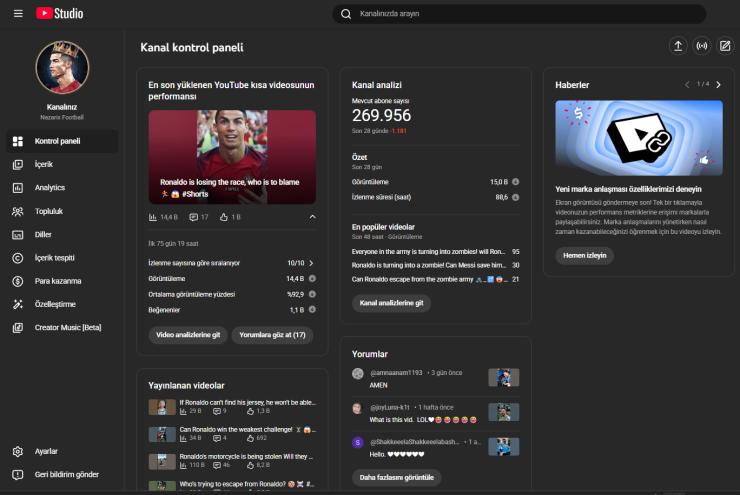Click Geri bildirim gönder
The height and width of the screenshot is (495, 740).
coord(62,474)
